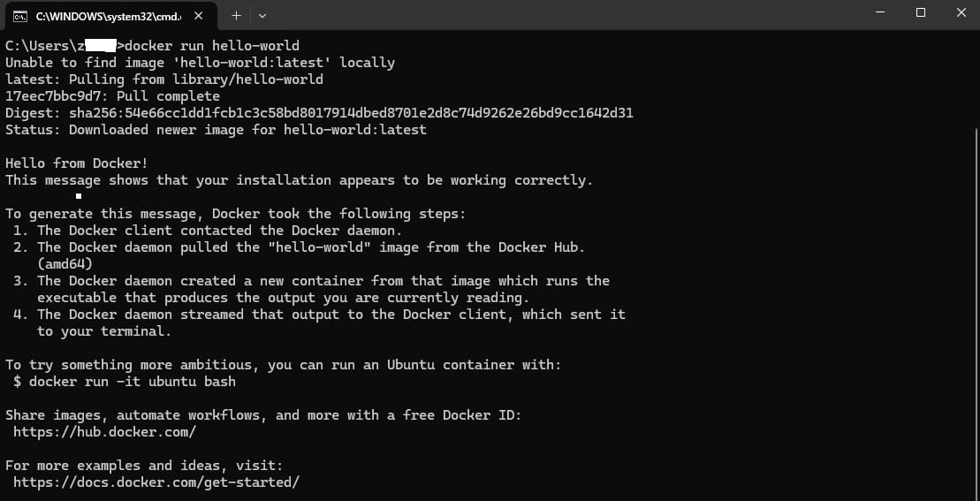
Task: Click the '(amd64)' architecture text
Action: coord(65,264)
